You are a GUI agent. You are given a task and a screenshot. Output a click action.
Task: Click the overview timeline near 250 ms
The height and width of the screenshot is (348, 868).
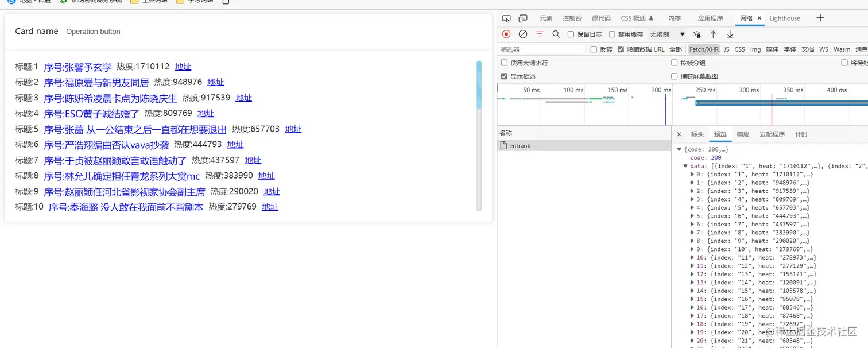(705, 90)
